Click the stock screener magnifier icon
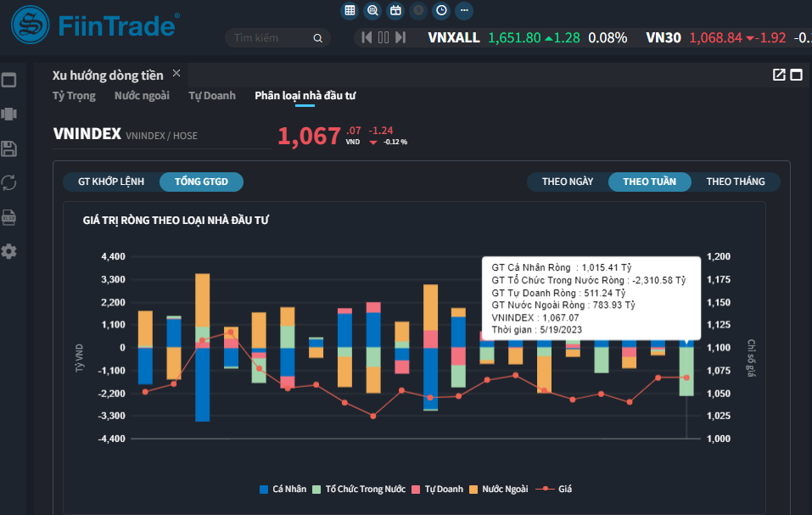The height and width of the screenshot is (515, 812). 372,11
